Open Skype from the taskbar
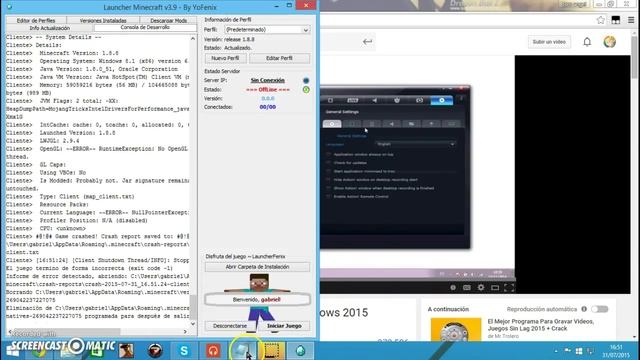 tap(184, 350)
